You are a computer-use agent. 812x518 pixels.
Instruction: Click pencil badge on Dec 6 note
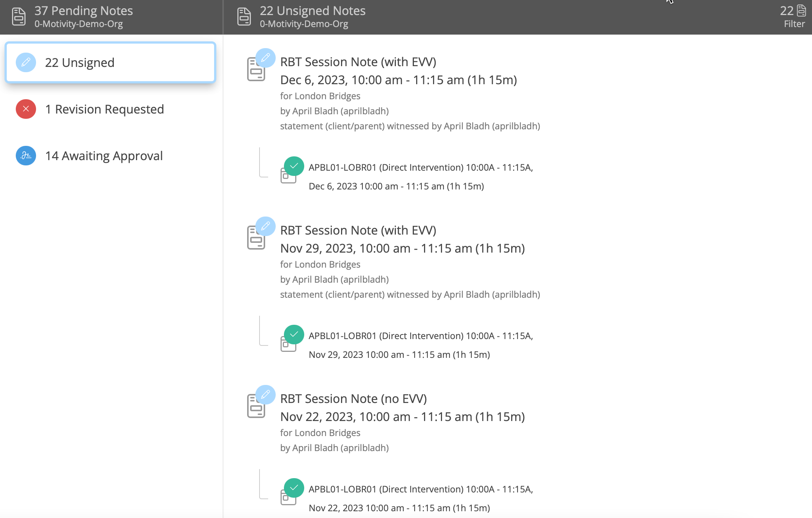266,58
